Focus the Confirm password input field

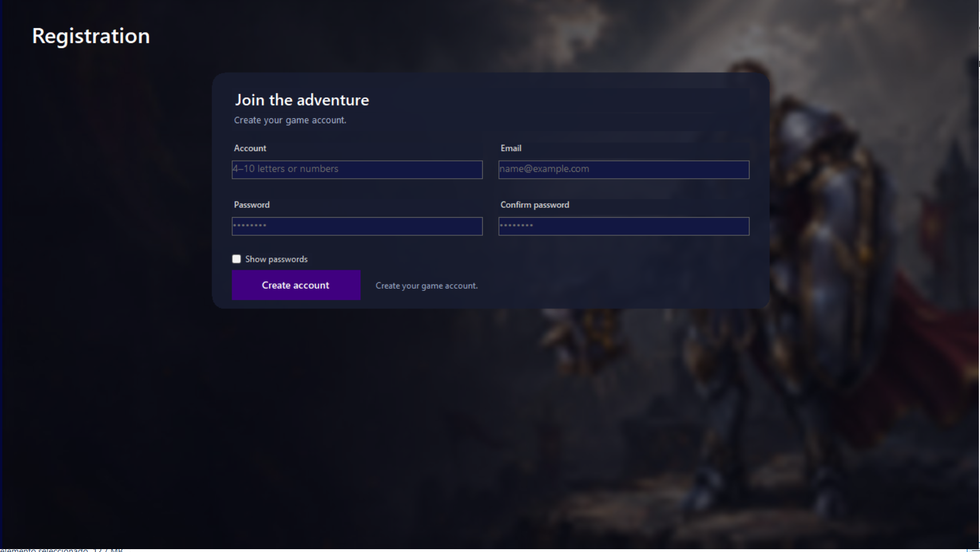(x=624, y=226)
